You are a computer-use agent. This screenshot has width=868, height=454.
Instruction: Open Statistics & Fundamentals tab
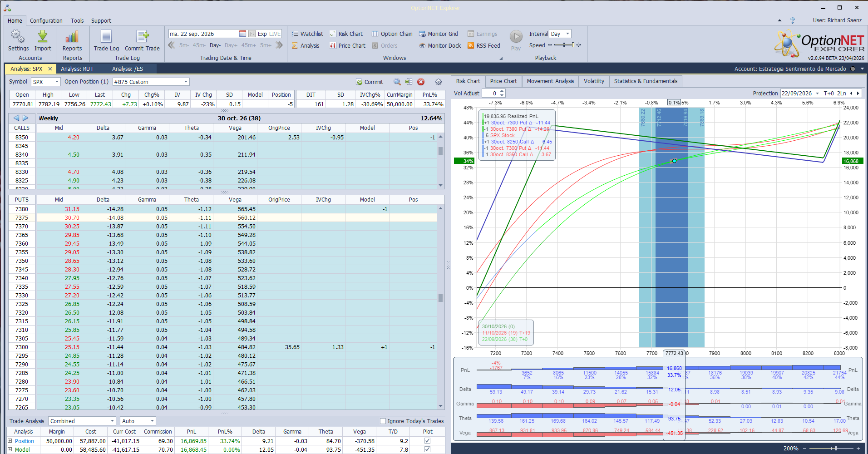[646, 81]
